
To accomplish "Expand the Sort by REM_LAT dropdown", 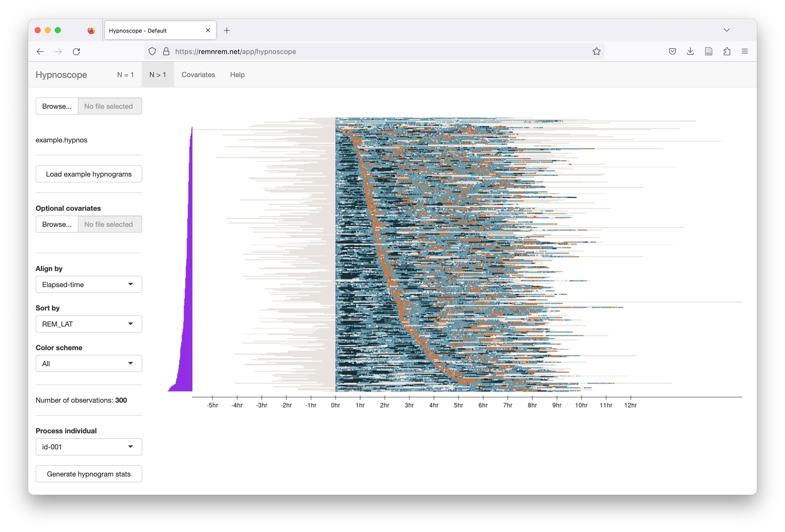I will tap(88, 324).
